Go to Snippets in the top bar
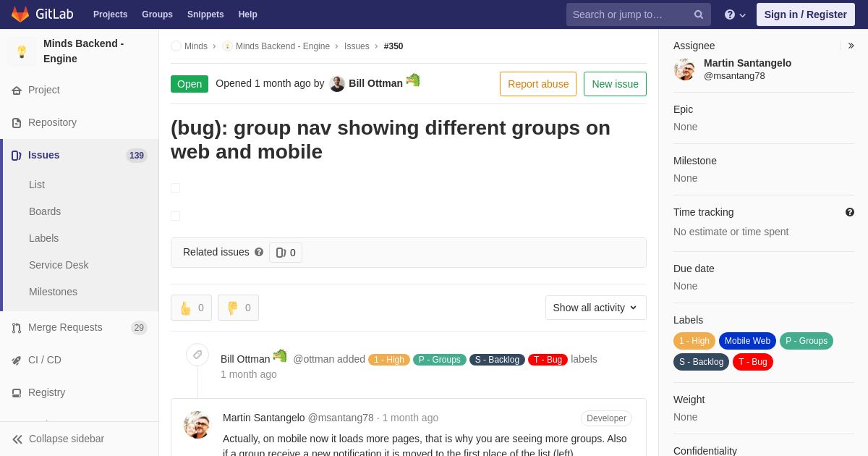868x456 pixels. click(x=205, y=14)
